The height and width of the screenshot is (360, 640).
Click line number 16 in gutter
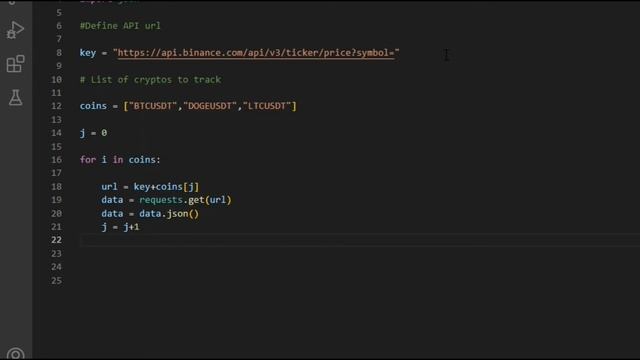tap(56, 160)
